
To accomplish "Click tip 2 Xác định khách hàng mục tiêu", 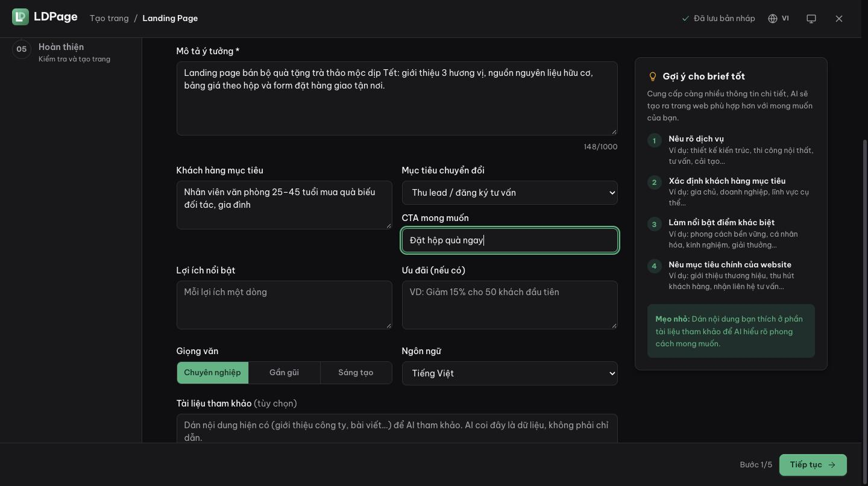I will 731,192.
